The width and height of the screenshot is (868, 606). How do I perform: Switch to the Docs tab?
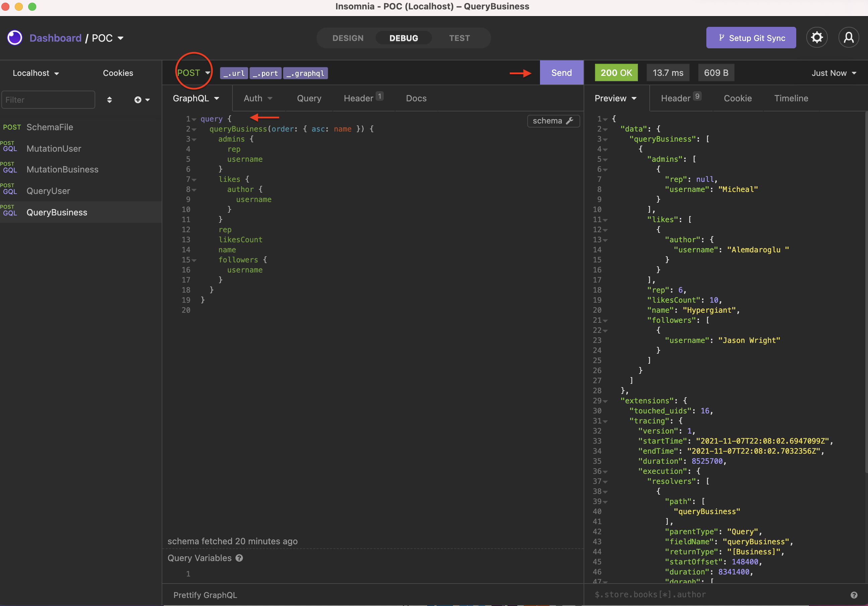[416, 98]
